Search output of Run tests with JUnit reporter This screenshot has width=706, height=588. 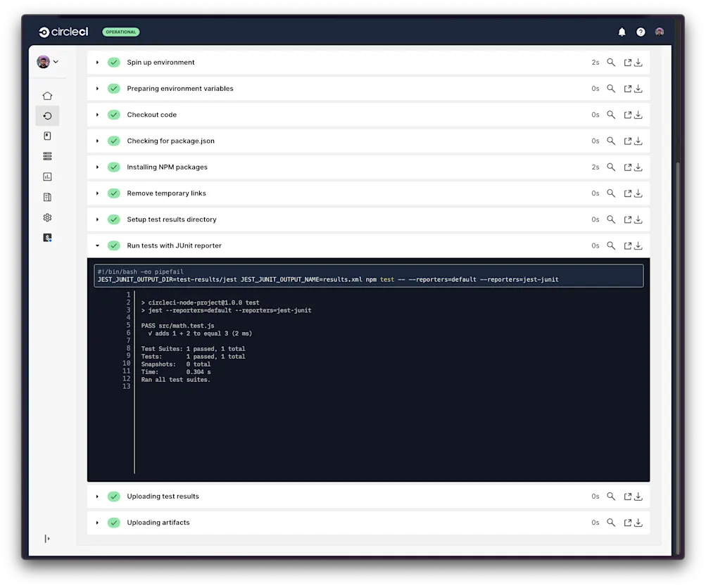pos(611,245)
